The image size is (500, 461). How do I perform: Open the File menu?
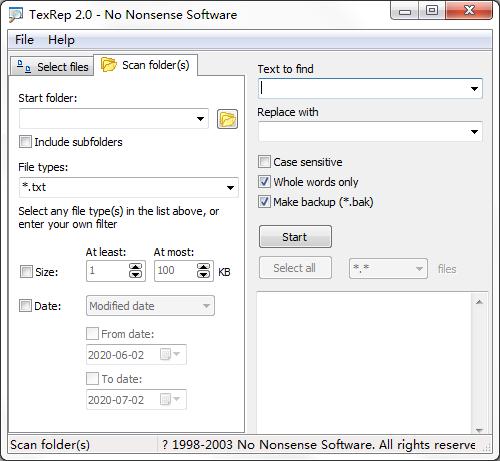(24, 40)
